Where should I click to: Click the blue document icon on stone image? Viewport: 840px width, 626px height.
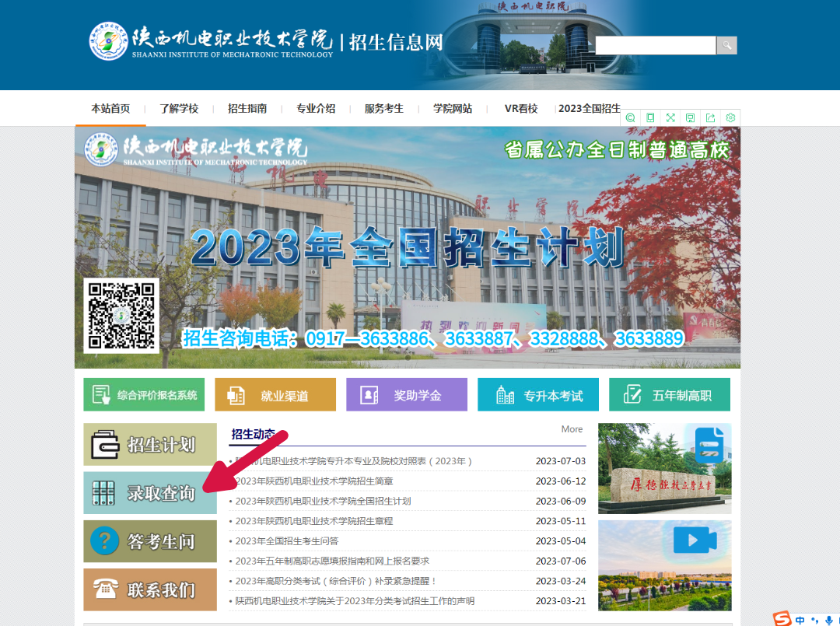tap(709, 445)
